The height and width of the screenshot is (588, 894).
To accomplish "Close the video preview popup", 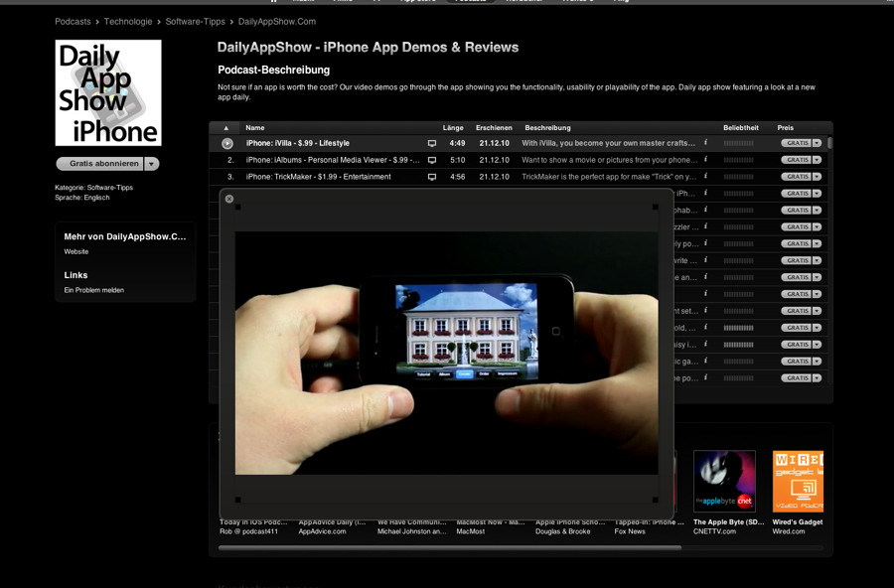I will [229, 199].
